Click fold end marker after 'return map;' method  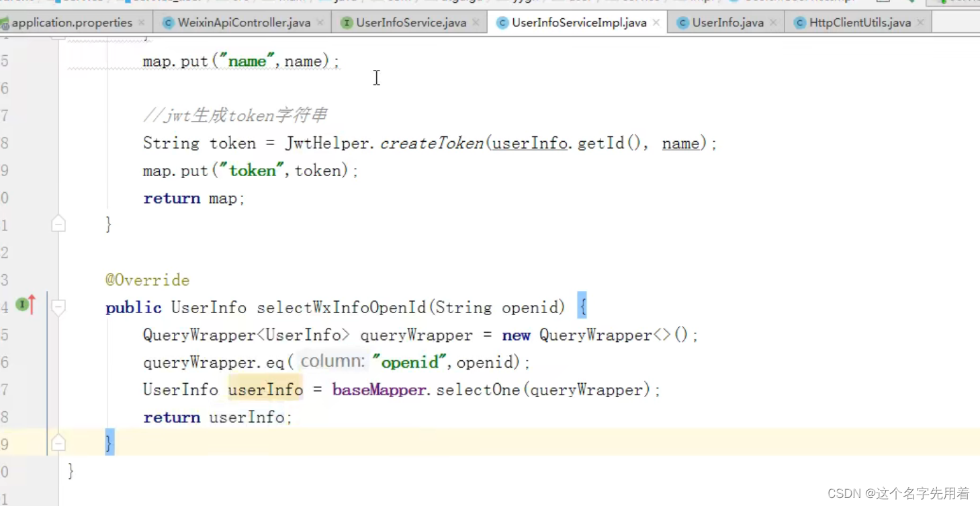pos(58,224)
